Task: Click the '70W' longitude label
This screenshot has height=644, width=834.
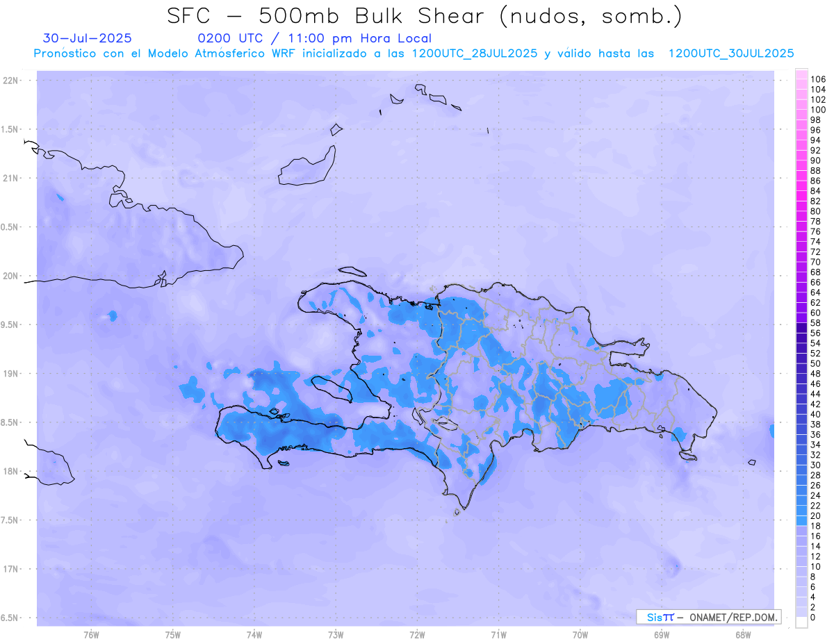Action: [580, 635]
